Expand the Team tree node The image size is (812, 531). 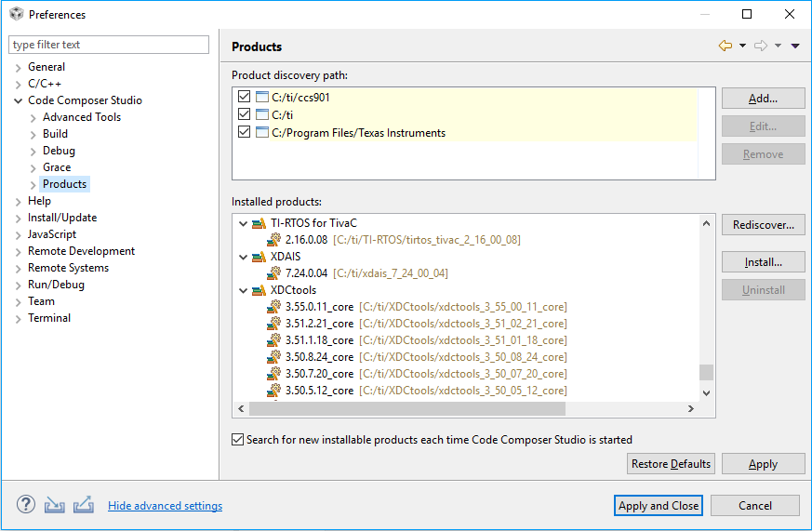tap(18, 302)
